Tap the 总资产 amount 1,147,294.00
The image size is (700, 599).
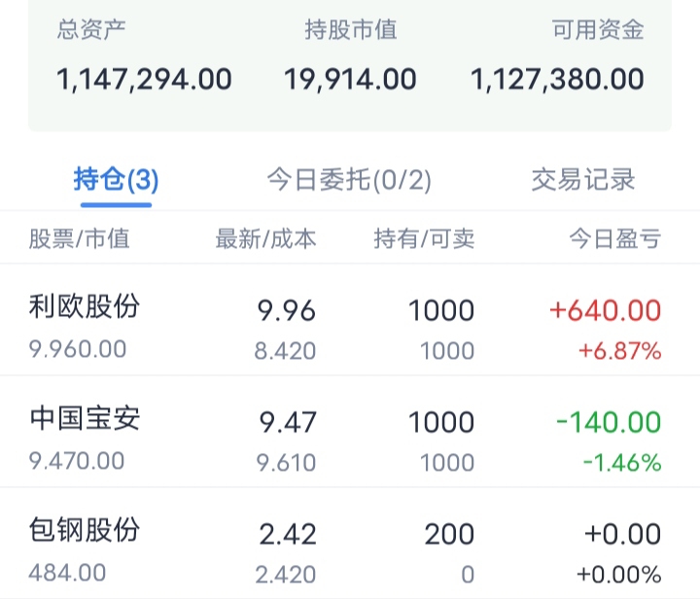click(144, 79)
